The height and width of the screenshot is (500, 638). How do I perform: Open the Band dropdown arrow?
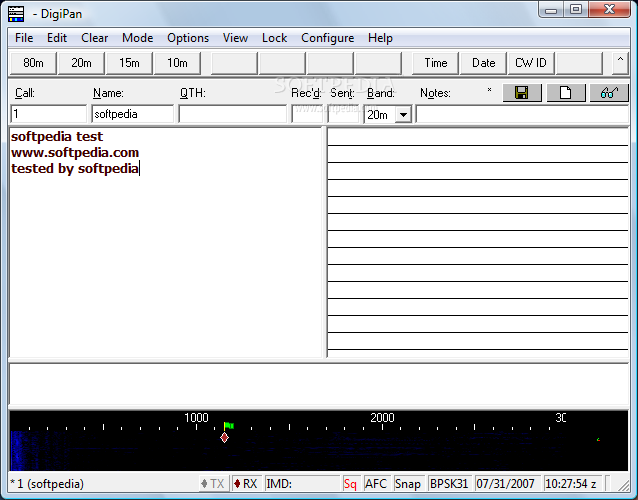click(x=403, y=115)
